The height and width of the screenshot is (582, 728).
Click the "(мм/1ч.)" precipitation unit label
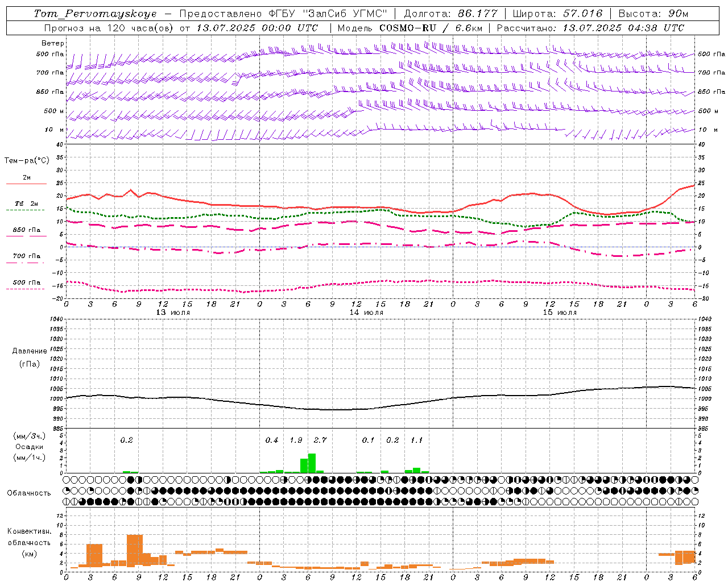[x=30, y=458]
